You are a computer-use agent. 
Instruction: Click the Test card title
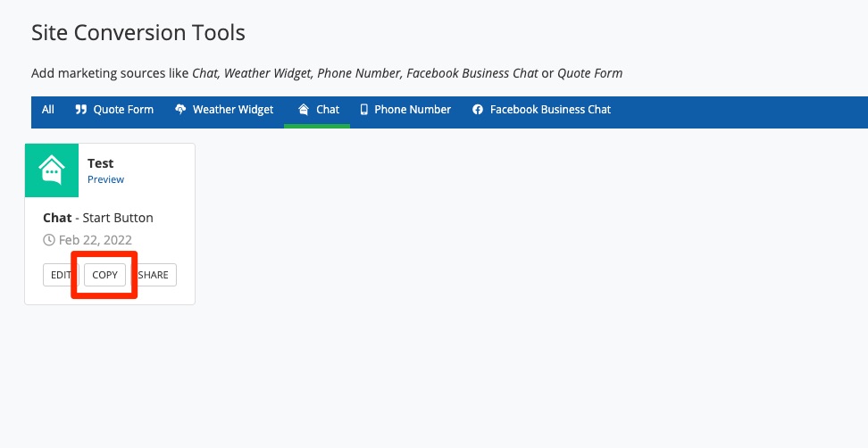click(x=100, y=163)
